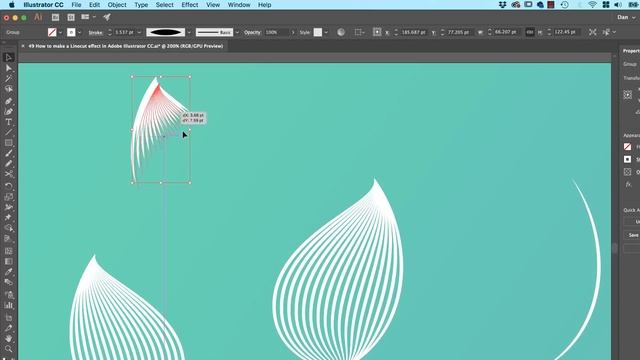Select the Perspective Grid tool
640x360 pixels.
tap(9, 239)
